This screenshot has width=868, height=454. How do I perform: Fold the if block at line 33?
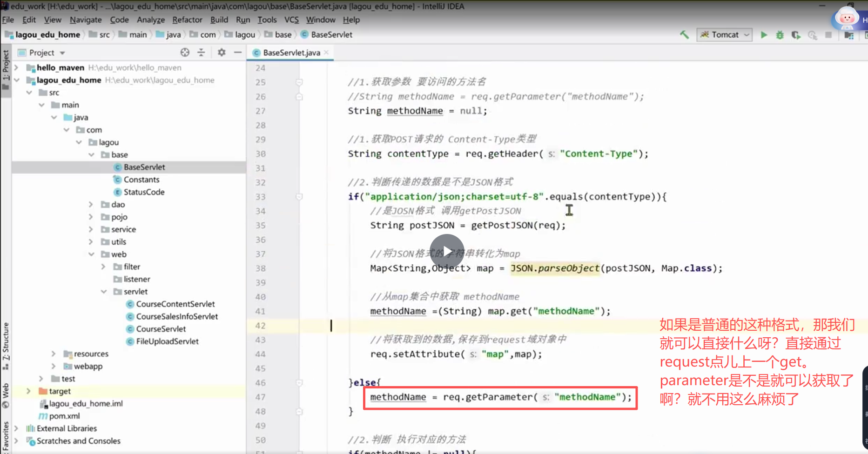pos(298,196)
